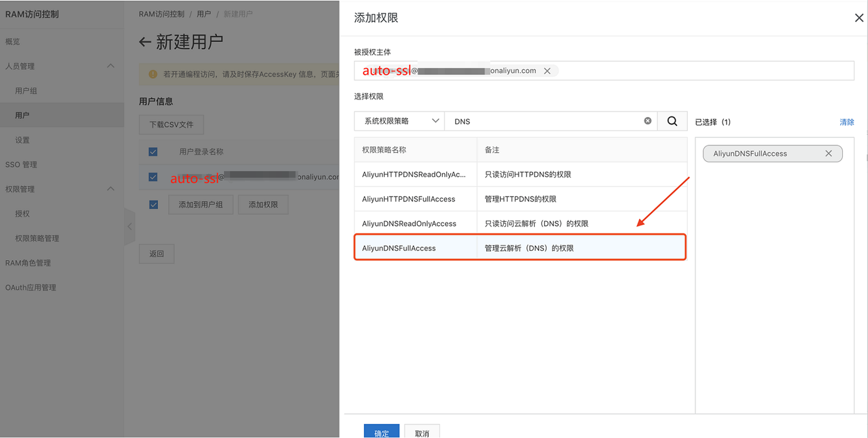
Task: Click the 用户登录名称 column header
Action: [201, 152]
